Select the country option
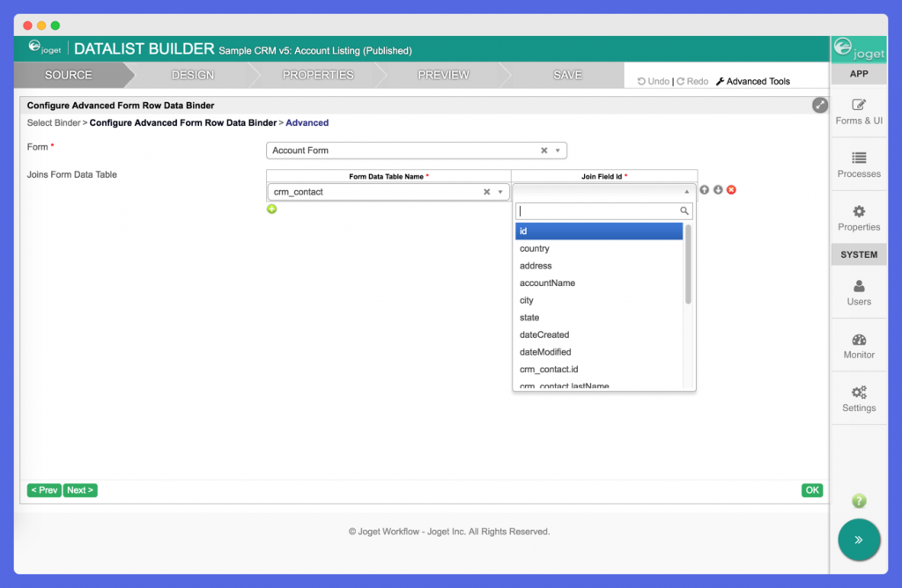Viewport: 902px width, 588px height. 599,248
